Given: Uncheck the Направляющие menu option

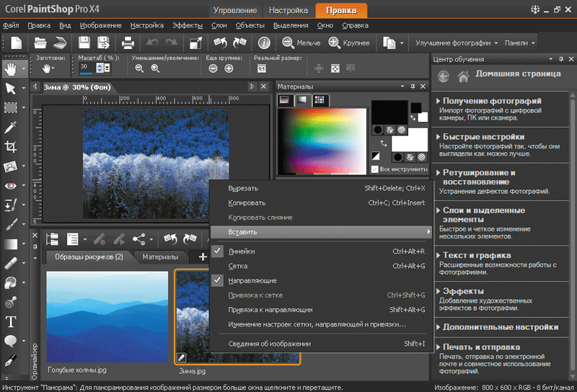Looking at the screenshot, I should 252,280.
